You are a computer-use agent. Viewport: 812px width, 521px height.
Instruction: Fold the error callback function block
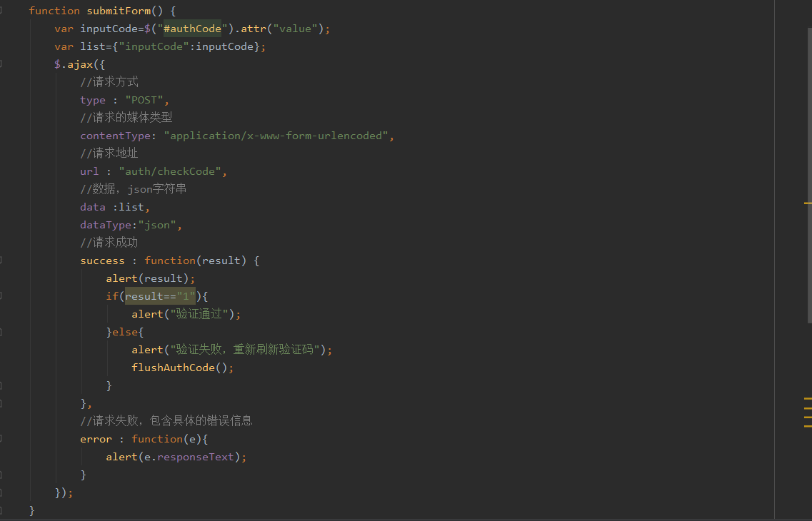(x=1, y=439)
